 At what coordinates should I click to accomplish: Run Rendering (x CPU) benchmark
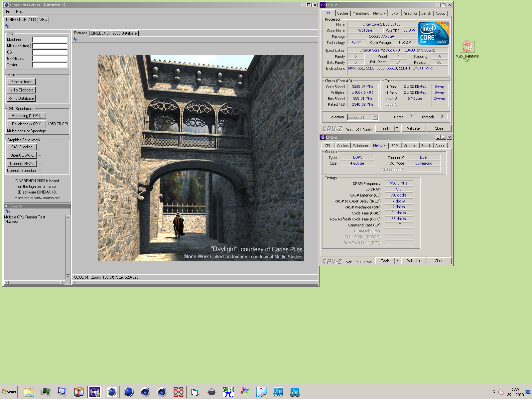tap(27, 124)
